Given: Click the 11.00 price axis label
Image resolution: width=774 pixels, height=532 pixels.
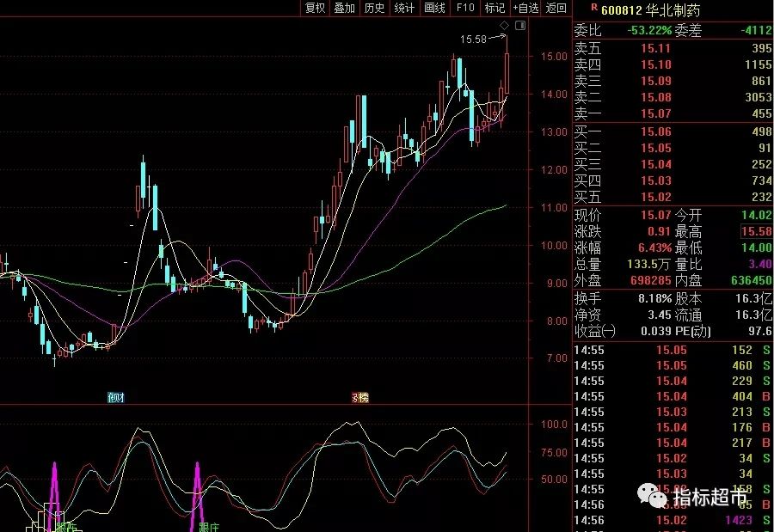Looking at the screenshot, I should 554,208.
